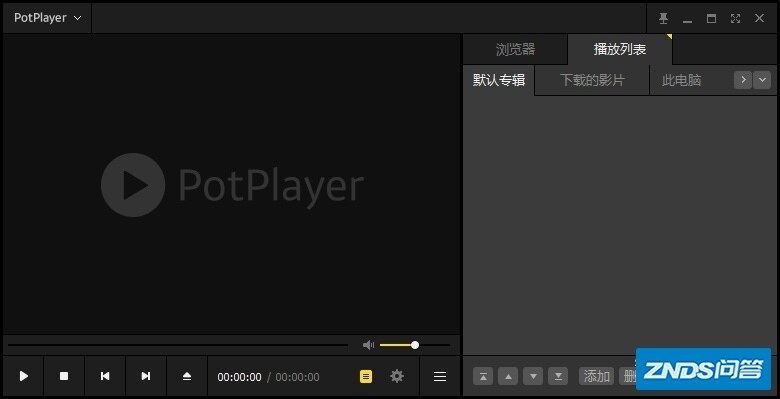This screenshot has height=399, width=780.
Task: Mute audio with the speaker icon
Action: [369, 345]
